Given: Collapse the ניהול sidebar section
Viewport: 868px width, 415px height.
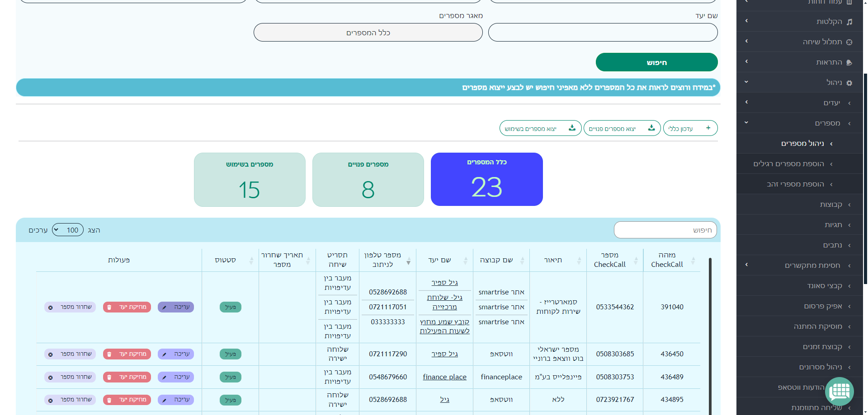Looking at the screenshot, I should [746, 82].
